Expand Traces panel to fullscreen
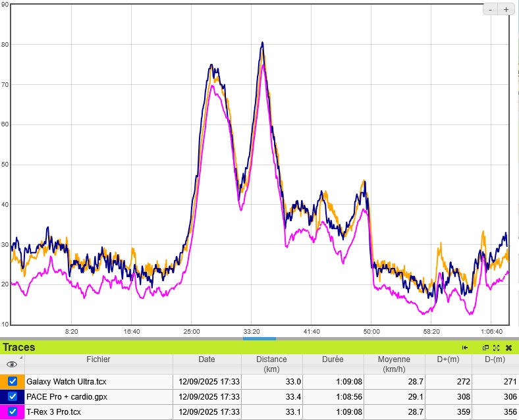The height and width of the screenshot is (420, 519). 496,348
